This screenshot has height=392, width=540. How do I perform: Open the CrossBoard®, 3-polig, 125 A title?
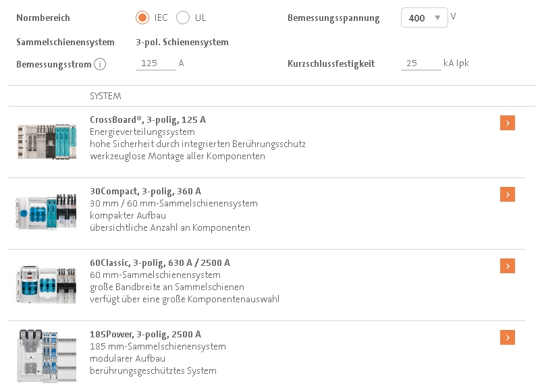tap(148, 119)
